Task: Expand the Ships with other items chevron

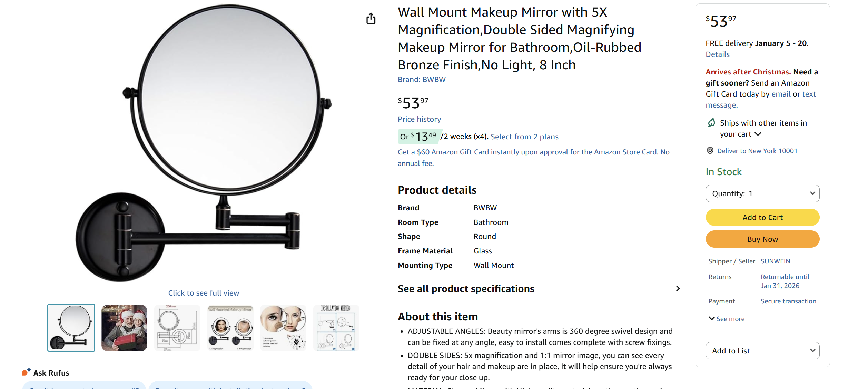Action: pos(758,134)
